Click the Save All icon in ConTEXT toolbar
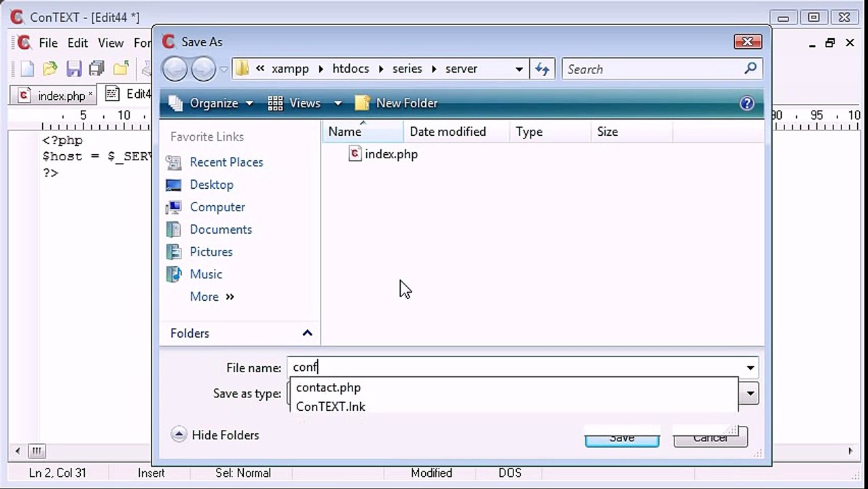 (97, 69)
